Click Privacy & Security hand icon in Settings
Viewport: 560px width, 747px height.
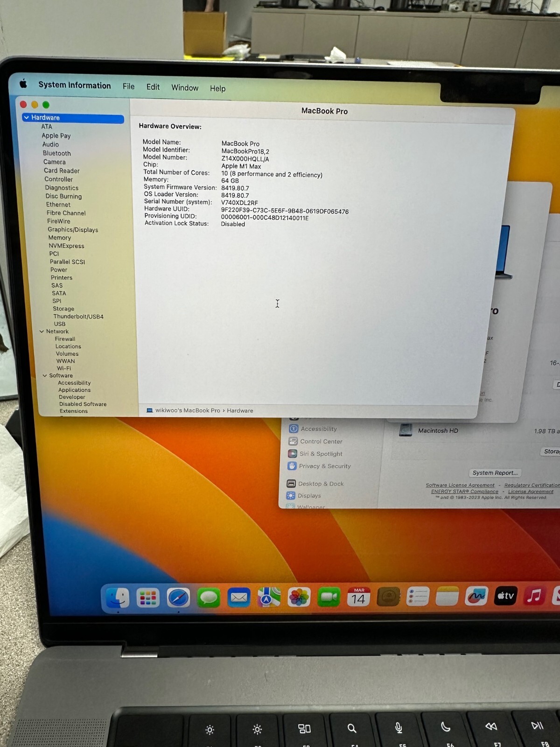[x=292, y=466]
